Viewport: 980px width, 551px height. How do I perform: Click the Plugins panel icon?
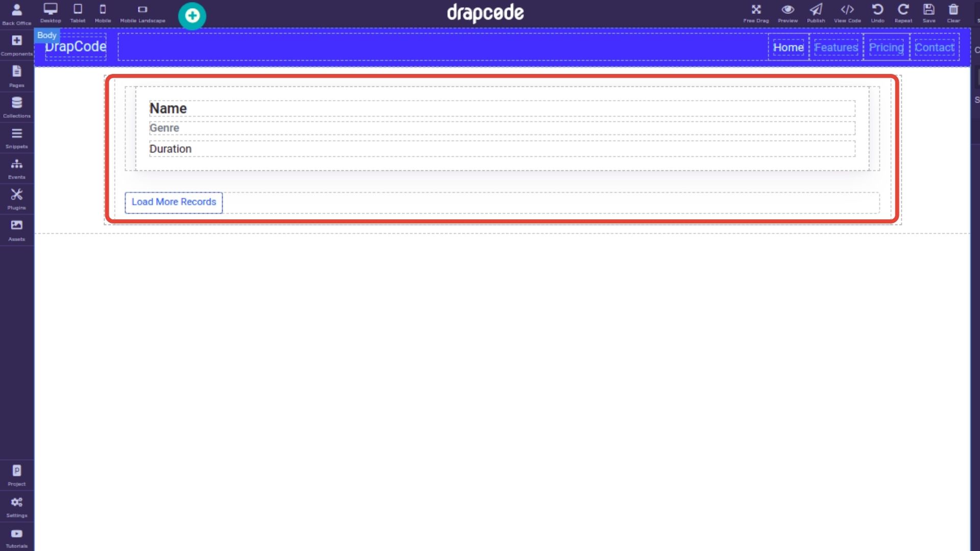click(x=16, y=198)
